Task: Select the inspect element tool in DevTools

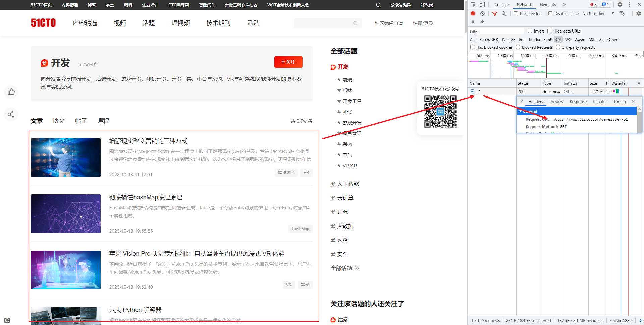Action: 473,4
